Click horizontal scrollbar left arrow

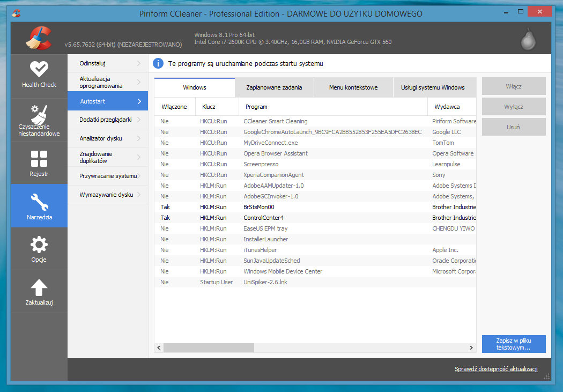click(x=159, y=347)
